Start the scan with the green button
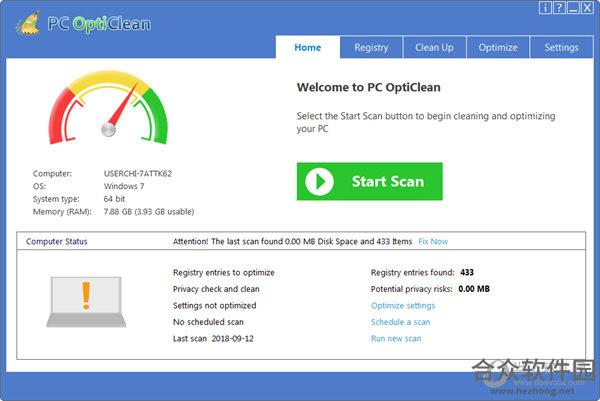The width and height of the screenshot is (600, 401). click(x=370, y=181)
